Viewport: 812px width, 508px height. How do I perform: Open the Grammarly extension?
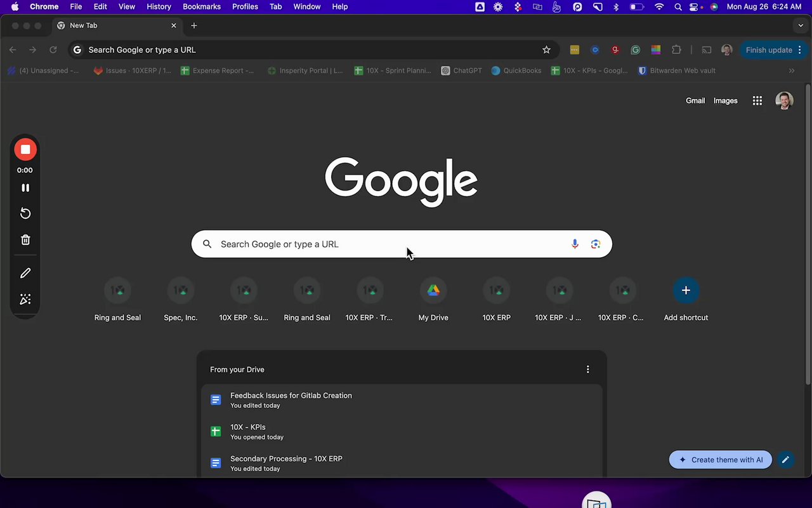pos(636,50)
